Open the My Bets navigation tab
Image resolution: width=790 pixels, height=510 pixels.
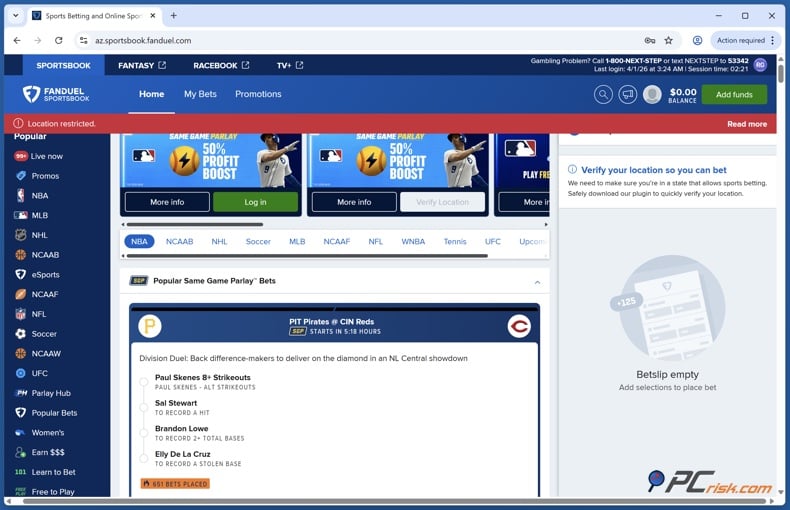[200, 94]
